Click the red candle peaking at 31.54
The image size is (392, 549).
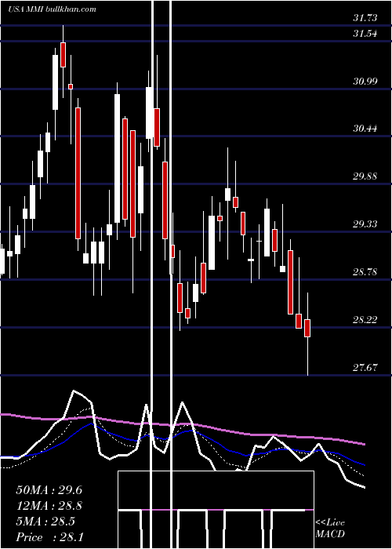(x=63, y=55)
